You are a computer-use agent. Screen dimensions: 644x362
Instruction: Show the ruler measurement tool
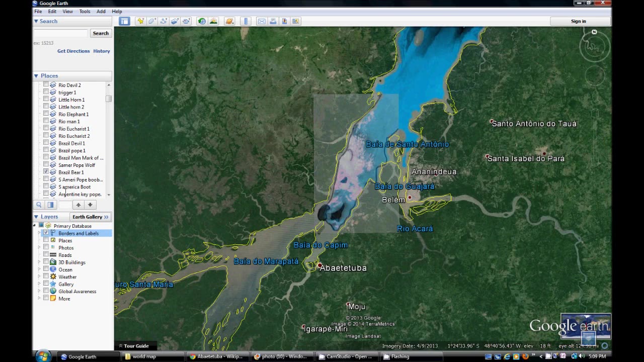(x=246, y=21)
